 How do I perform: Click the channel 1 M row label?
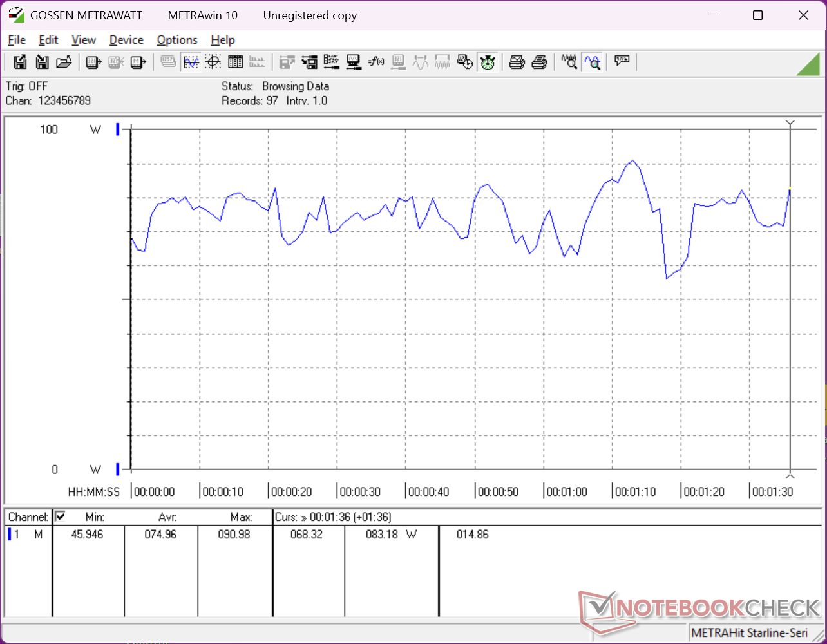point(26,535)
